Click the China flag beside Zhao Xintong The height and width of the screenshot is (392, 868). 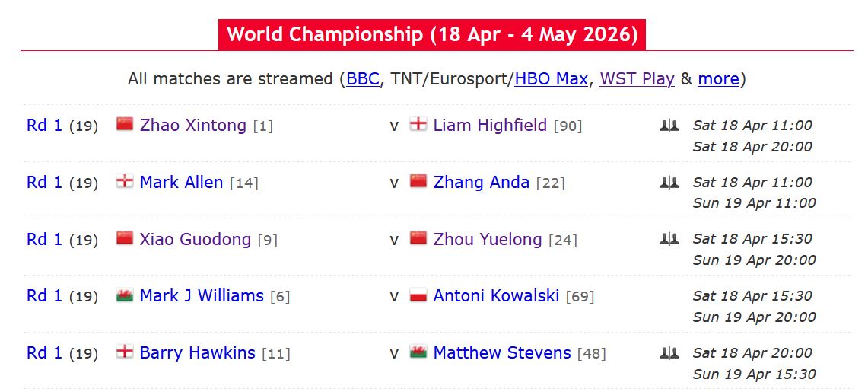point(125,124)
